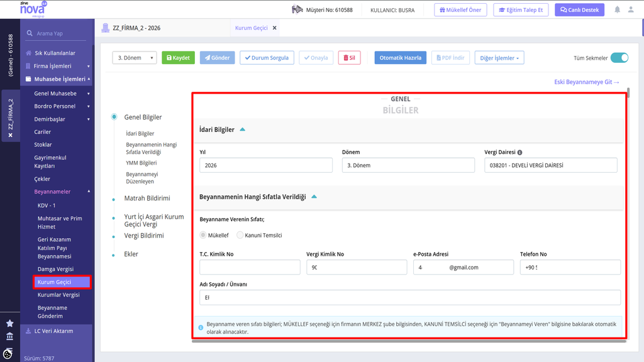Click the favorites star icon
Viewport: 644px width, 362px height.
pos(10,324)
